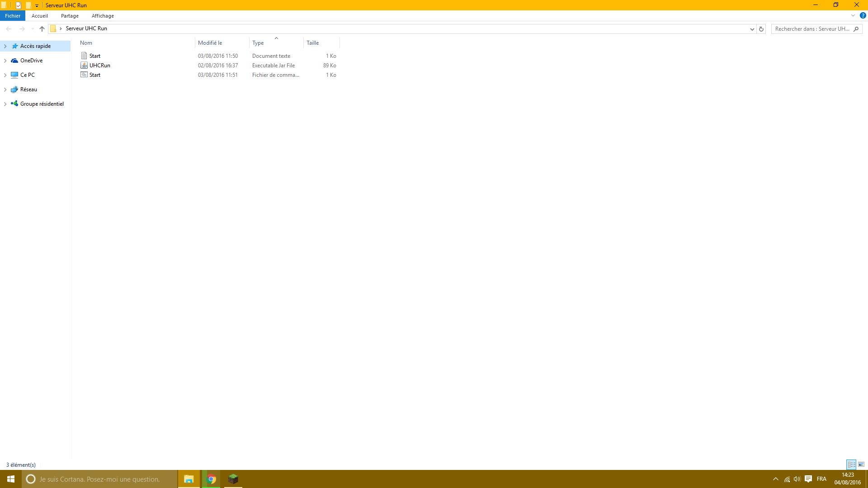The image size is (868, 488).
Task: Select Ce PC in navigation pane
Action: coord(28,75)
